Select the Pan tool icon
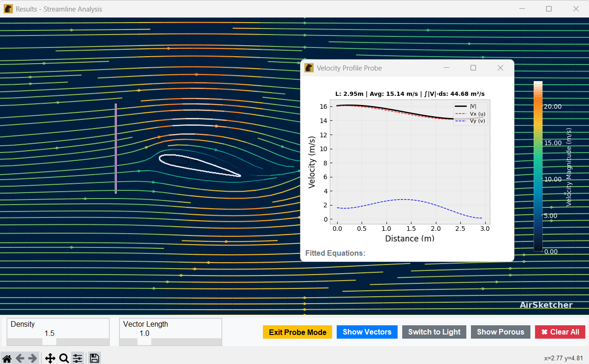The height and width of the screenshot is (364, 589). 50,358
